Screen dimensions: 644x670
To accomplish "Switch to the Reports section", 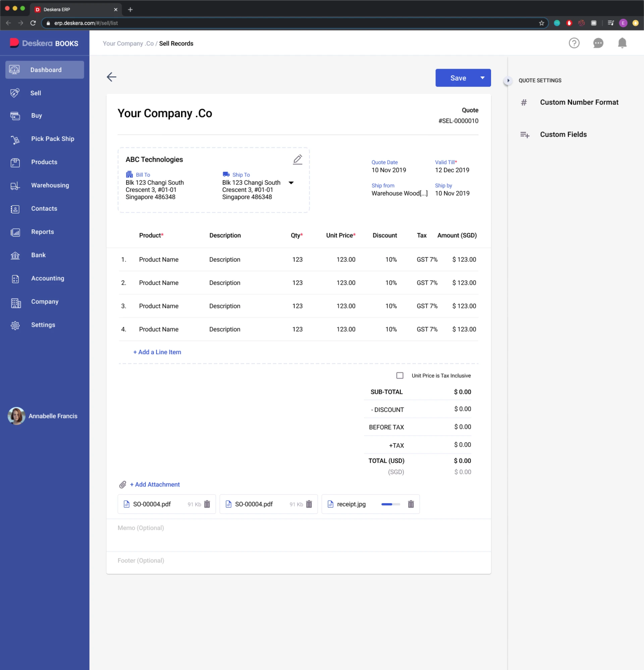I will (x=42, y=232).
